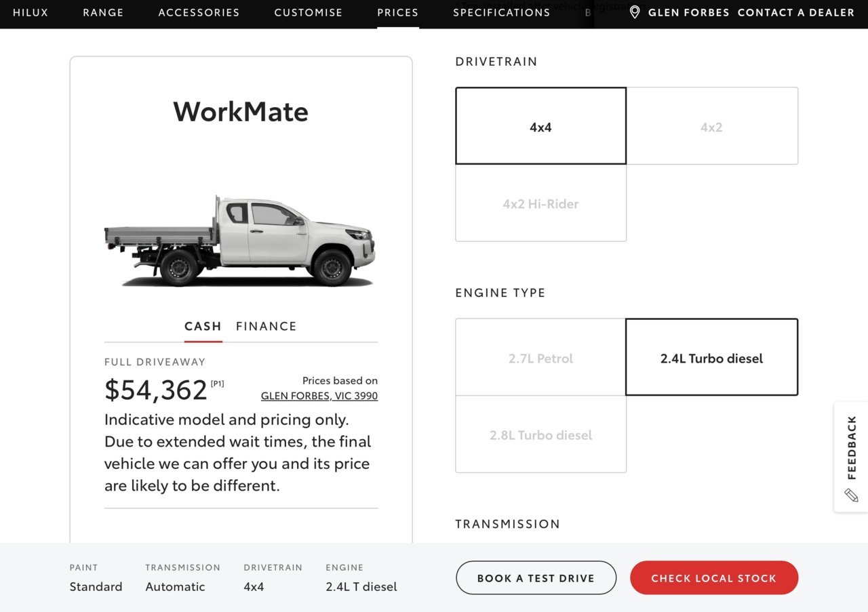The width and height of the screenshot is (868, 612).
Task: Open the Glen Forbes, VIC 3990 link
Action: (319, 396)
